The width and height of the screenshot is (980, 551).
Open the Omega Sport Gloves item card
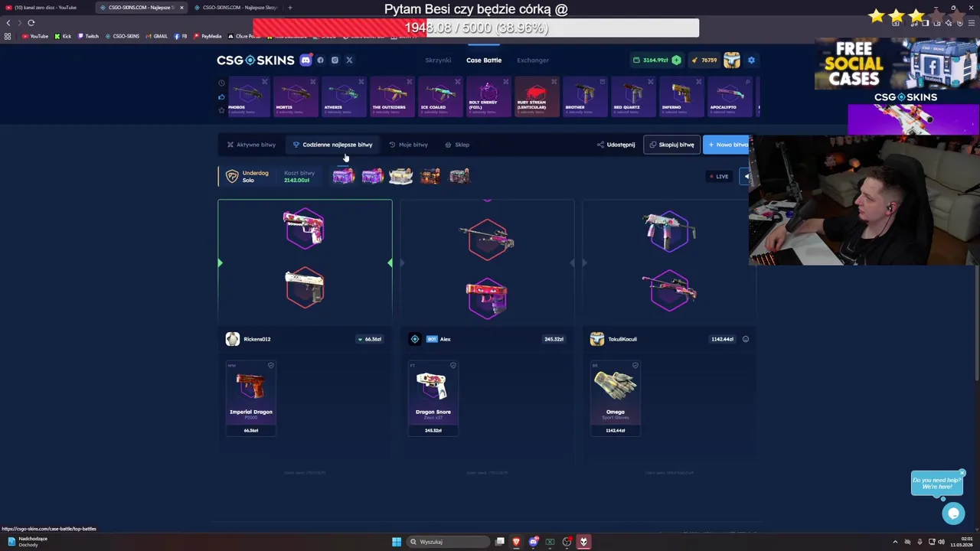click(616, 398)
